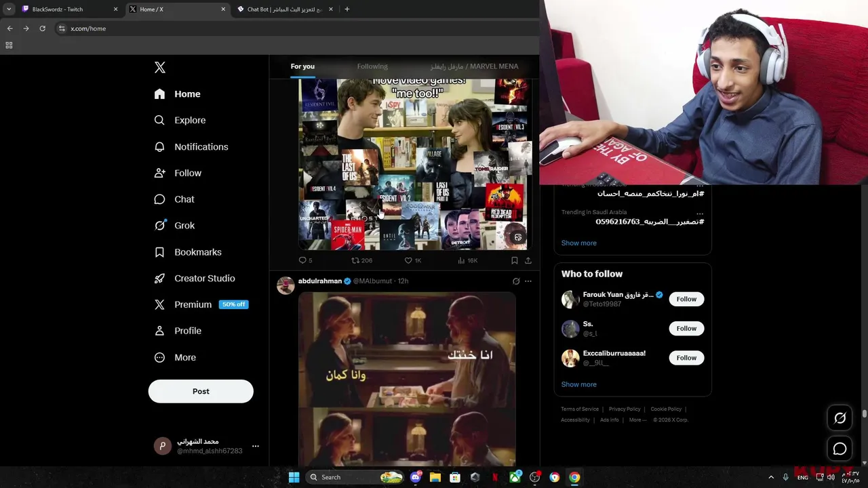Open image options on collage corner

[x=518, y=237]
